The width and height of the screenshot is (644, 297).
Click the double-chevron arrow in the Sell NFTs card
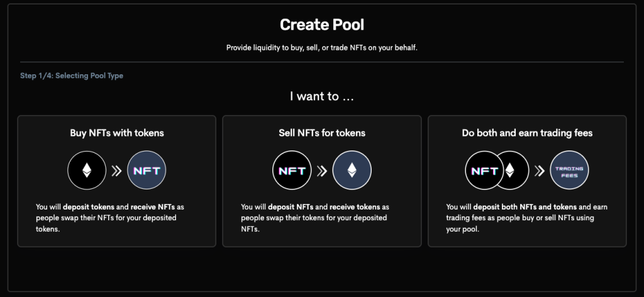point(322,171)
